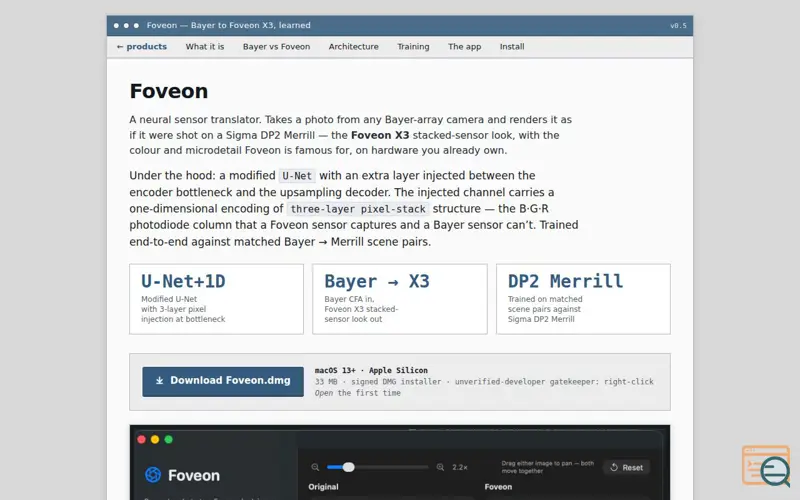Screen dimensions: 800x500
Task: Click the window title Foveon — Bayer to Foveon X3
Action: click(x=229, y=25)
